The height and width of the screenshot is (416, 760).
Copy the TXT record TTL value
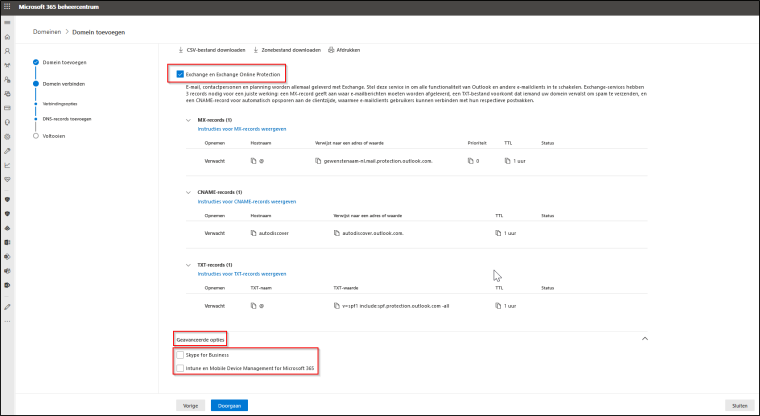498,306
